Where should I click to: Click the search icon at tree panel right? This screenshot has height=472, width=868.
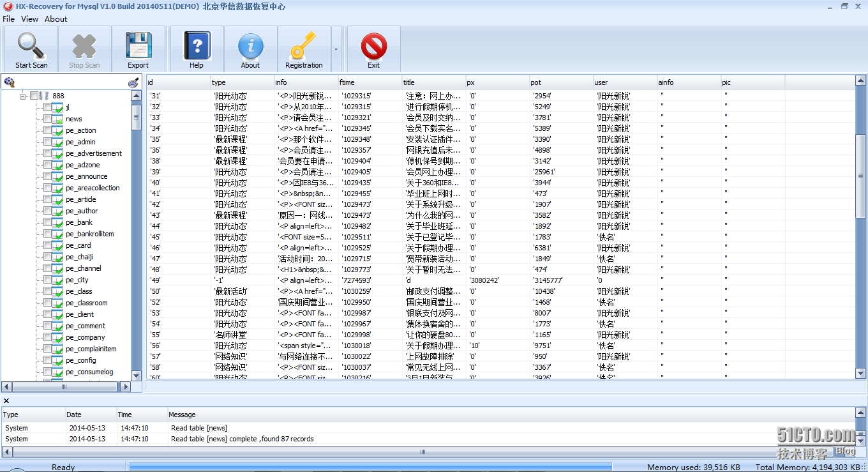tap(133, 82)
